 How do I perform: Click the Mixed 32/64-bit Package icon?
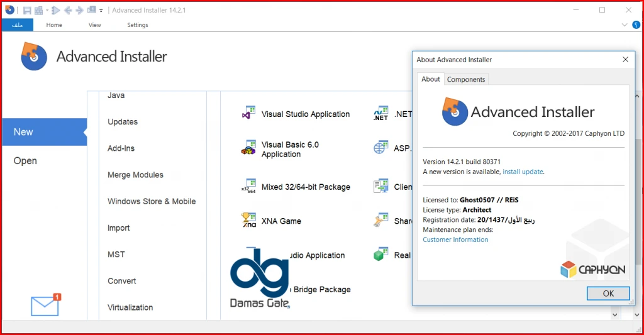click(249, 186)
